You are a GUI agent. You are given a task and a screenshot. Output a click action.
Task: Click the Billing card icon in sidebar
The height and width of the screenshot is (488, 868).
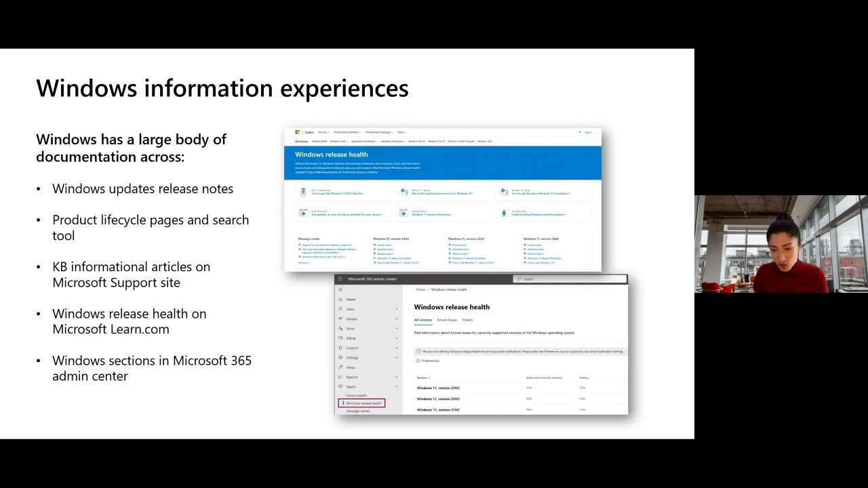[x=340, y=338]
